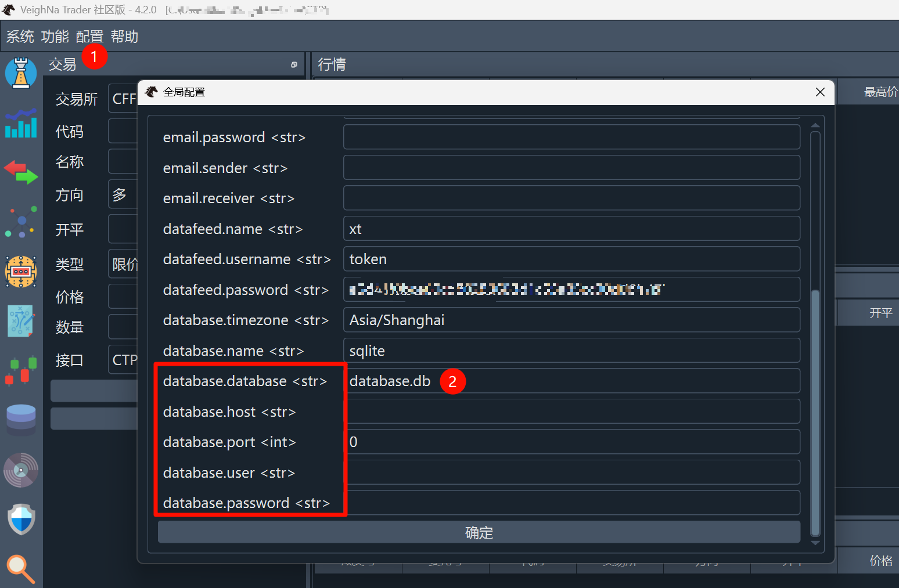Image resolution: width=899 pixels, height=588 pixels.
Task: Click the vinyl disc recorder icon
Action: pyautogui.click(x=21, y=470)
